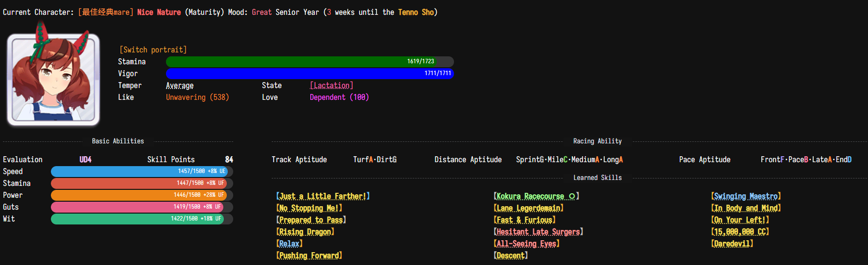Click the Skill Points value 84
The image size is (868, 265).
pyautogui.click(x=229, y=160)
